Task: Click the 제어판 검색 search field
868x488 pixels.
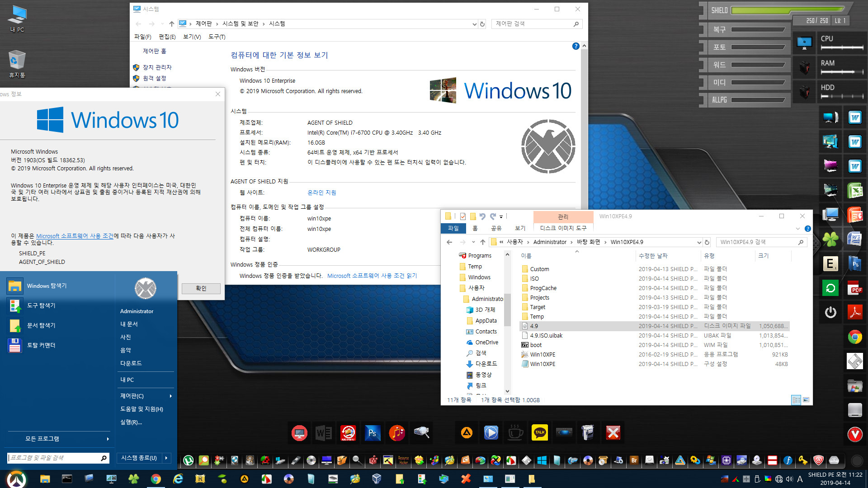Action: (x=536, y=24)
